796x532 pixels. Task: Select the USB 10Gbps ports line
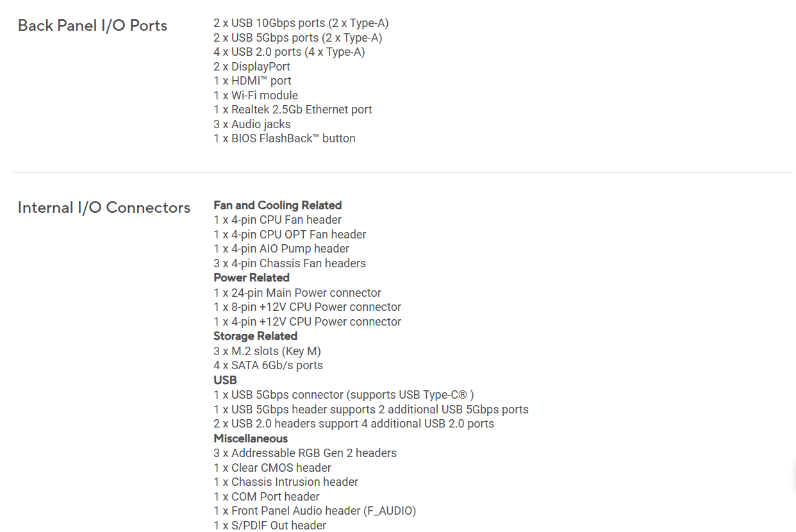tap(301, 23)
